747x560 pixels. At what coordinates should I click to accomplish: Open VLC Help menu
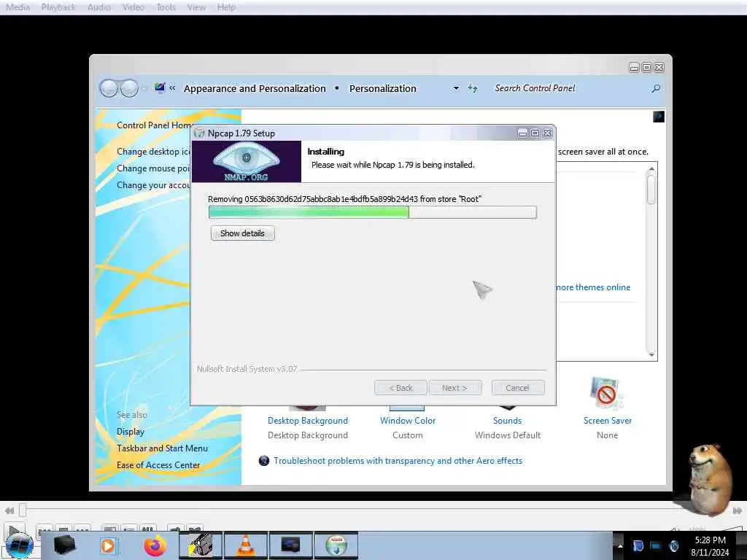coord(226,7)
